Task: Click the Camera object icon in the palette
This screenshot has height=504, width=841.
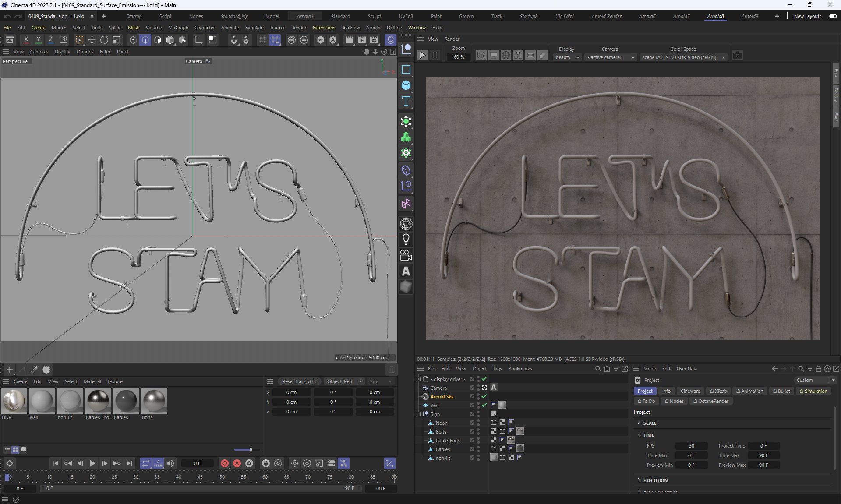Action: pos(406,255)
